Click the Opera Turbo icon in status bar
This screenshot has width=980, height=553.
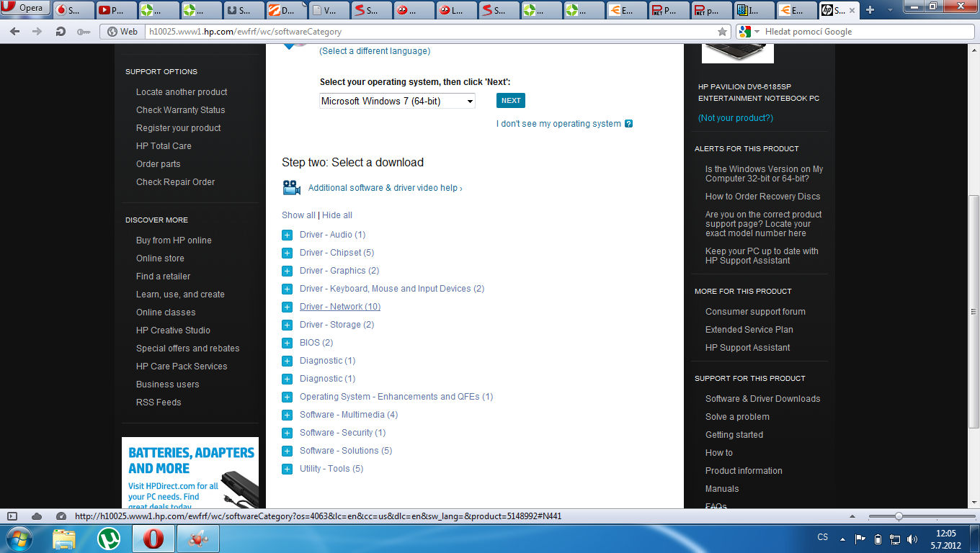pyautogui.click(x=61, y=516)
